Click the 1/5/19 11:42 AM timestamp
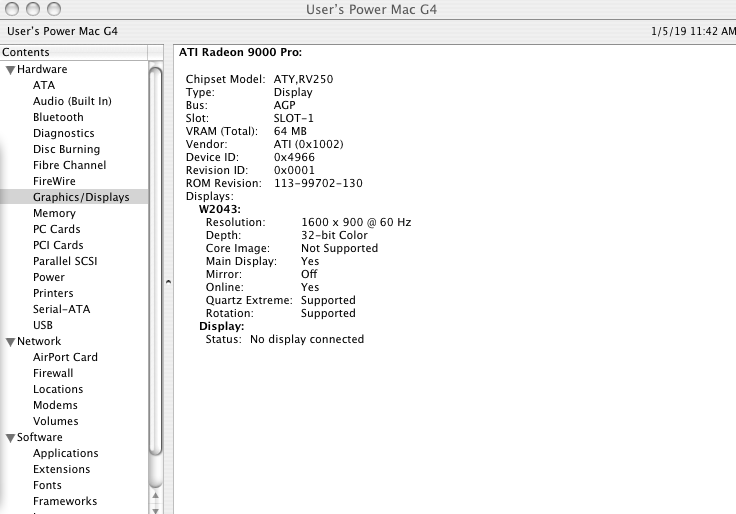The image size is (736, 514). tap(693, 31)
